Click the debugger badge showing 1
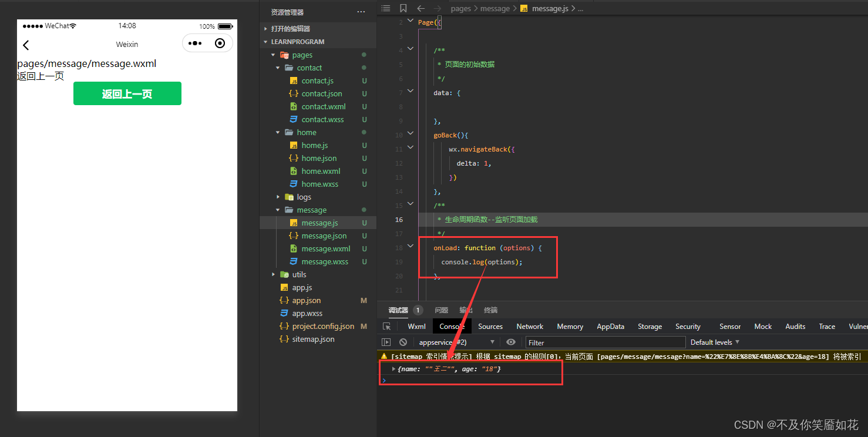Screen dimensions: 868x437 coord(418,310)
